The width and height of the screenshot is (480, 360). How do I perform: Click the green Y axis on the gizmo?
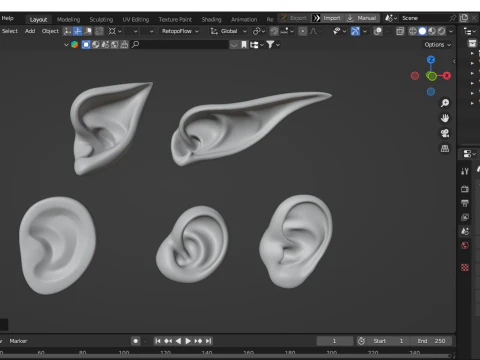click(431, 76)
